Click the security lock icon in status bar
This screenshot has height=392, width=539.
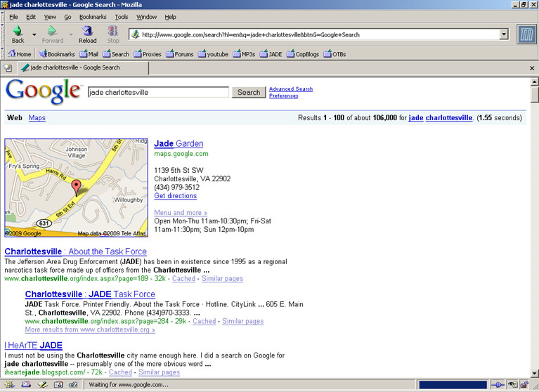(524, 385)
